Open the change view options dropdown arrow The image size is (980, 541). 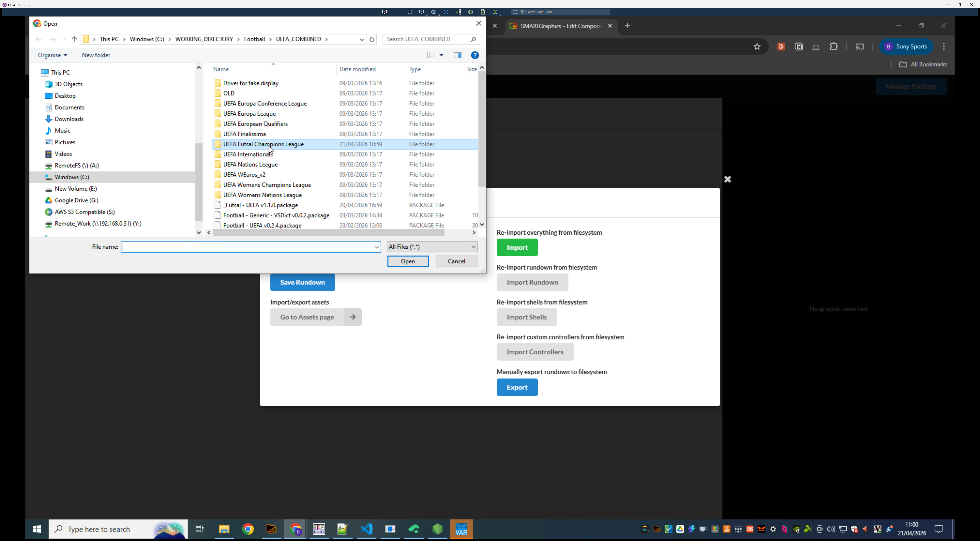tap(441, 55)
